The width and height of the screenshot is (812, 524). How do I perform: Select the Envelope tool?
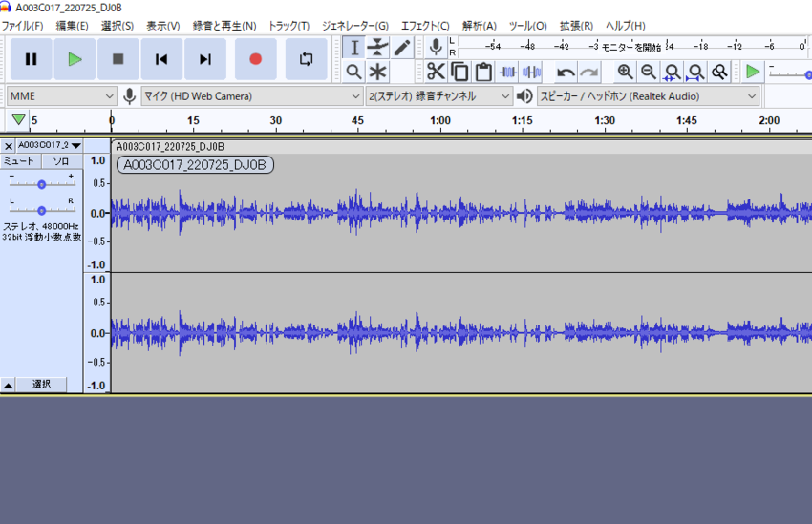[378, 48]
